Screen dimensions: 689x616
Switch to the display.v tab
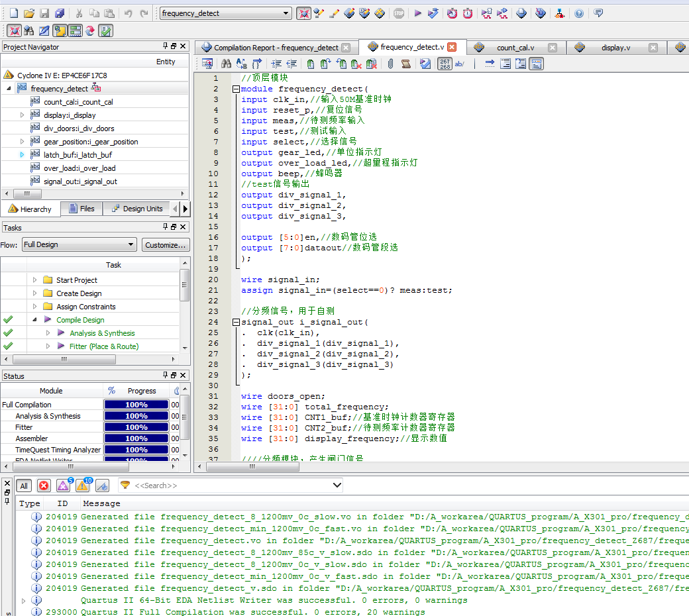coord(615,48)
